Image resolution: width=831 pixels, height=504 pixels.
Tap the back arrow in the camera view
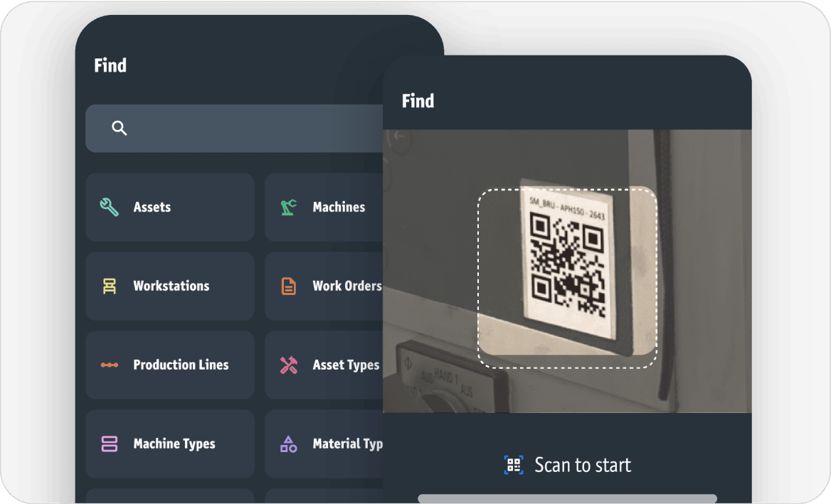(x=400, y=135)
